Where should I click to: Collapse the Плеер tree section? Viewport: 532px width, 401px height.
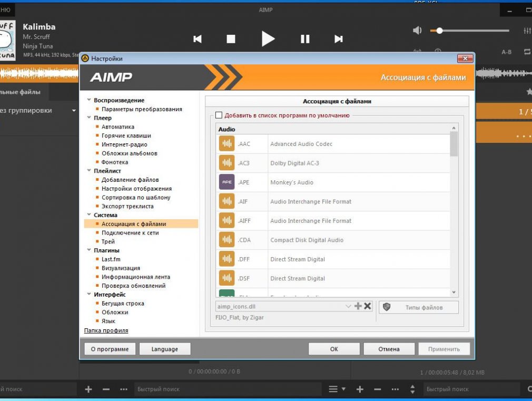(89, 118)
